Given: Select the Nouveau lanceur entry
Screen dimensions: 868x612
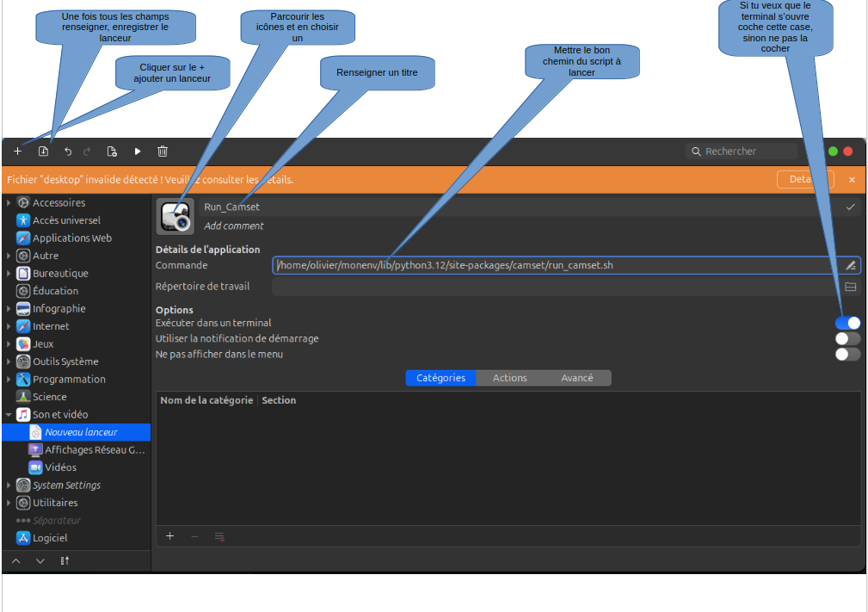Looking at the screenshot, I should click(x=77, y=432).
